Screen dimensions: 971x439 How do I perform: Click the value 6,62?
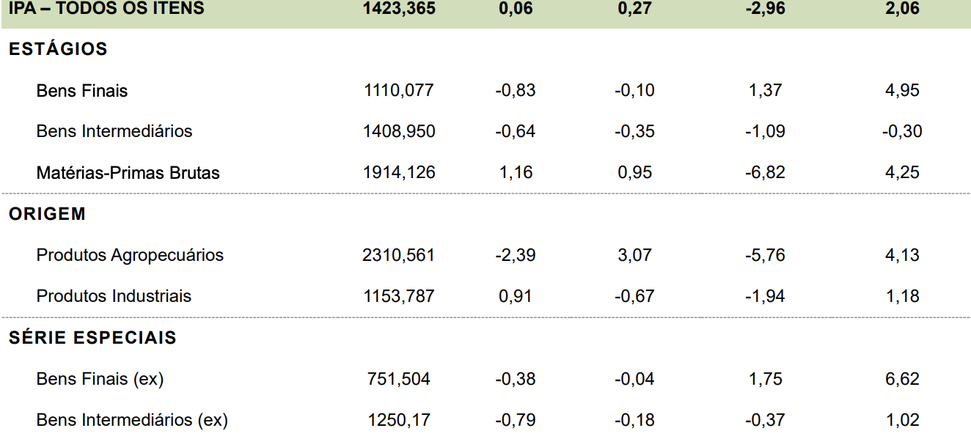[x=902, y=378]
